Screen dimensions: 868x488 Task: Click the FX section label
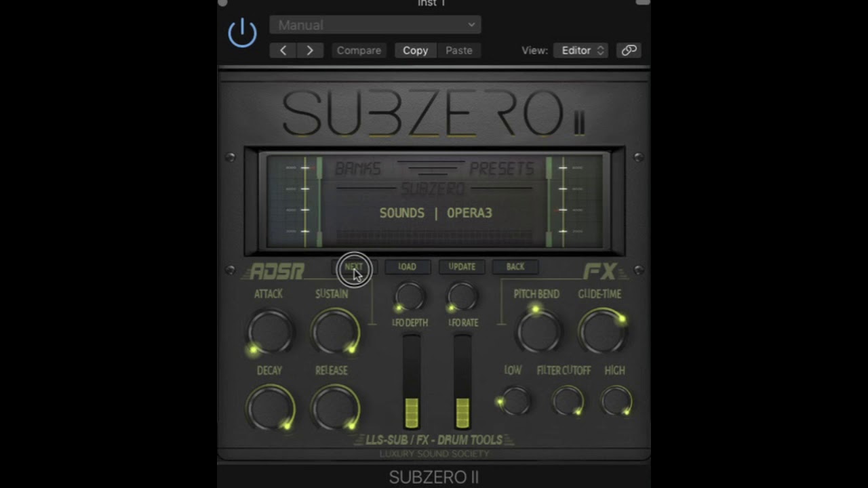(600, 272)
